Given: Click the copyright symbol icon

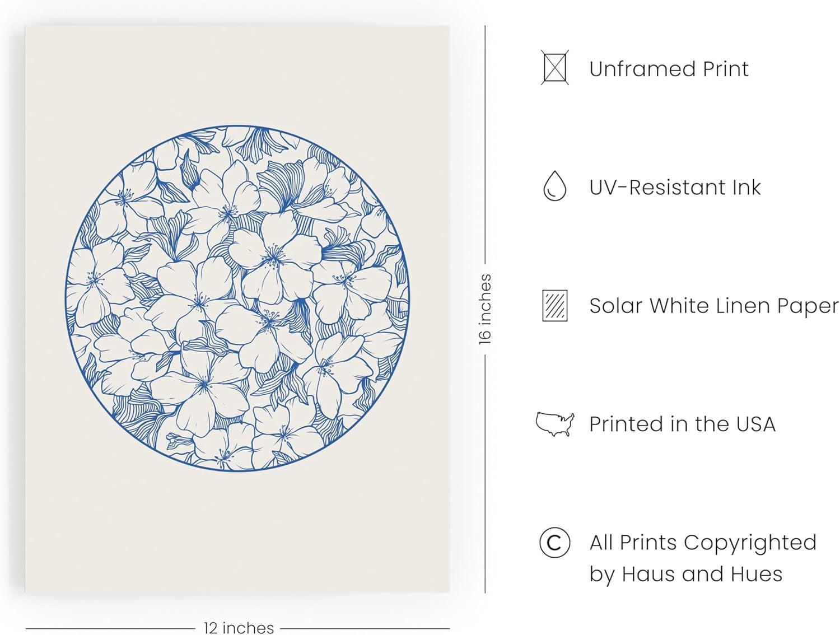Looking at the screenshot, I should point(554,543).
